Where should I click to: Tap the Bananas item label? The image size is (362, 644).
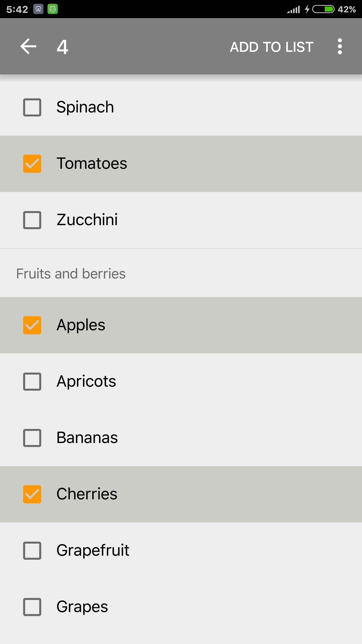click(87, 438)
